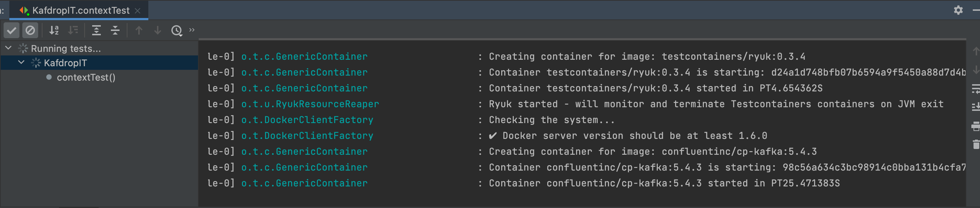This screenshot has width=980, height=208.
Task: Jump to next failed test with down arrow
Action: coord(157,31)
